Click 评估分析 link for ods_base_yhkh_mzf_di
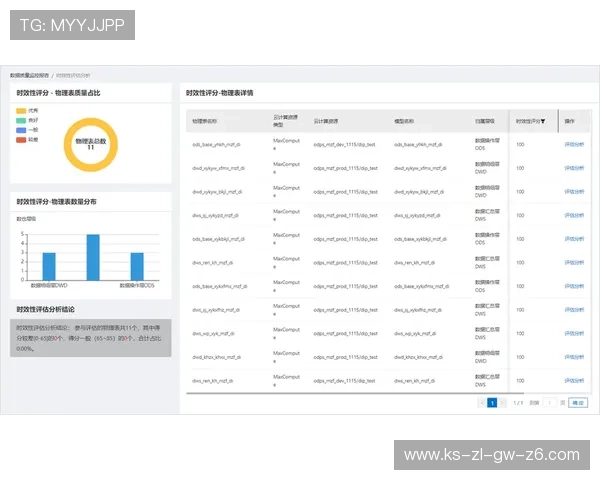 pyautogui.click(x=574, y=144)
